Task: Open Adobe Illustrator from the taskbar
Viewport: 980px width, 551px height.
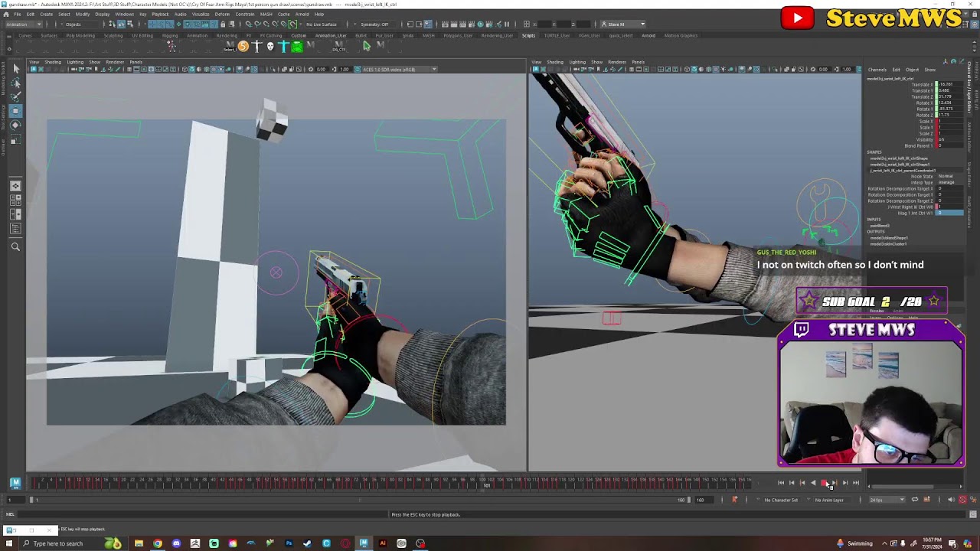Action: point(382,543)
